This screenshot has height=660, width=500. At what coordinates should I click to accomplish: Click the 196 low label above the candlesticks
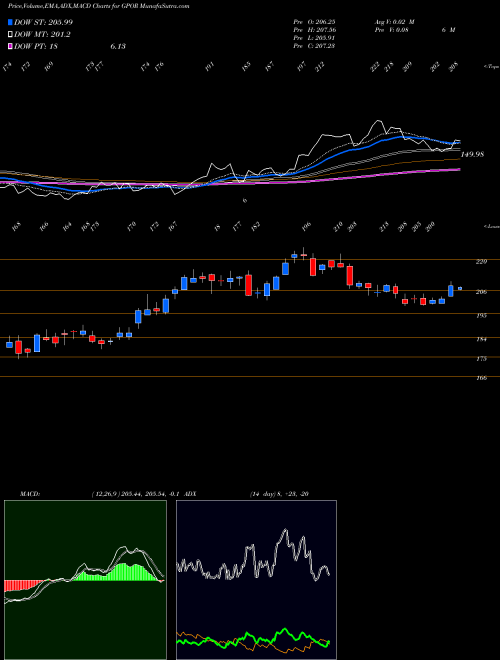coord(306,226)
